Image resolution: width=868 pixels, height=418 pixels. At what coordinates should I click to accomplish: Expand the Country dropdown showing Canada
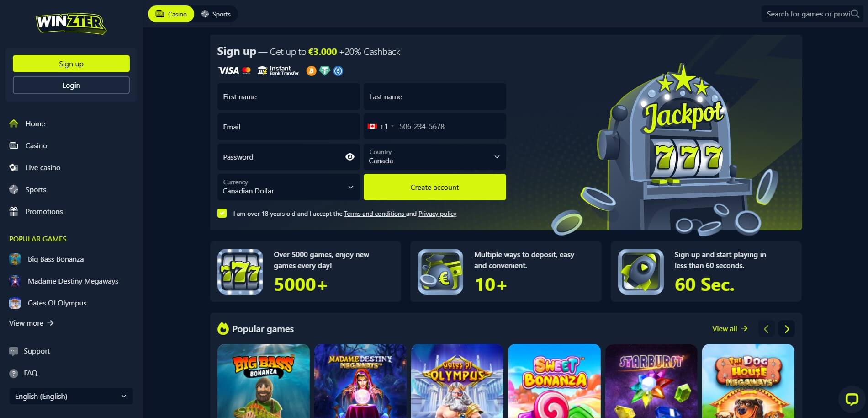[x=434, y=157]
